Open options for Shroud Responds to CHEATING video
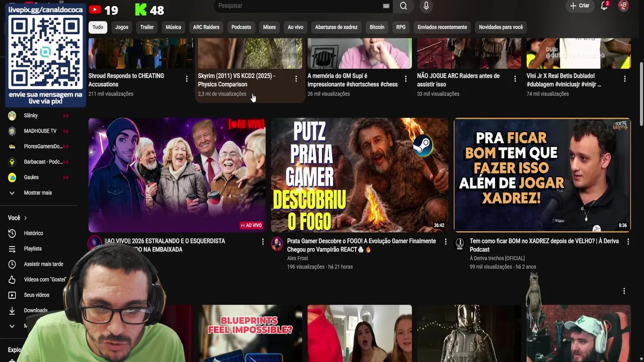 (x=187, y=79)
